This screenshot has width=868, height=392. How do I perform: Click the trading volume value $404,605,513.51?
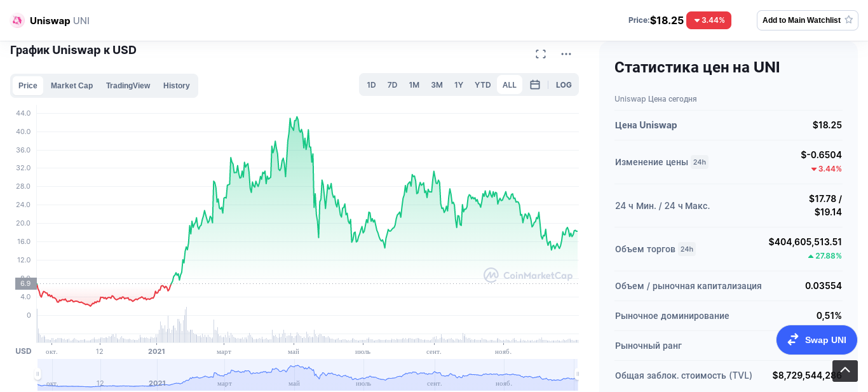tap(805, 242)
